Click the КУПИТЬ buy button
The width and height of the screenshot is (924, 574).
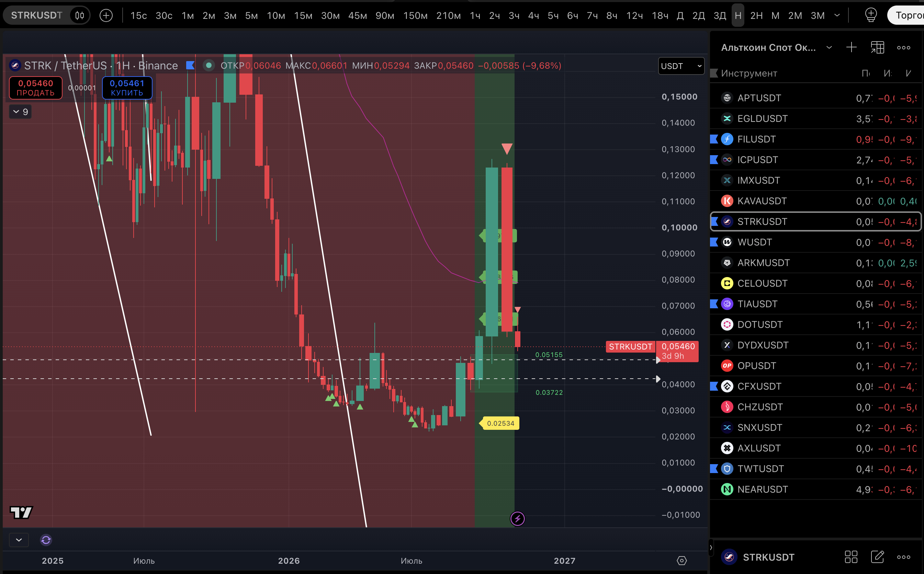(127, 88)
